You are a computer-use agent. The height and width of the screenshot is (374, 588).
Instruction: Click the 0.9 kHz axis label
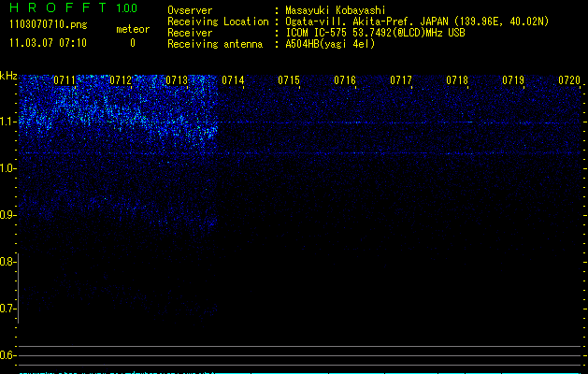point(8,215)
